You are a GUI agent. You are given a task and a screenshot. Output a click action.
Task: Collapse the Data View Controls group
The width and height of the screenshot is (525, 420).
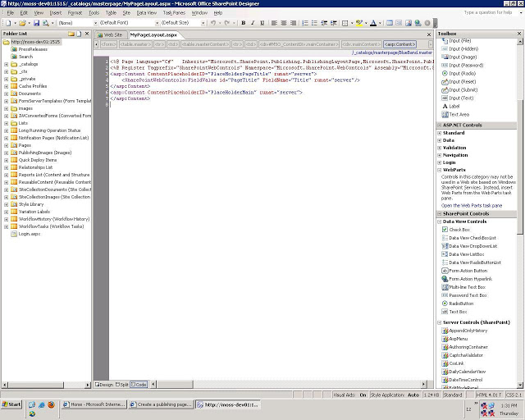pyautogui.click(x=440, y=221)
